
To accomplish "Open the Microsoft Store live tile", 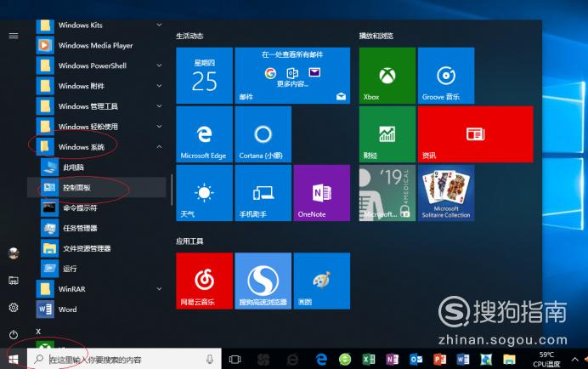I will coord(387,193).
